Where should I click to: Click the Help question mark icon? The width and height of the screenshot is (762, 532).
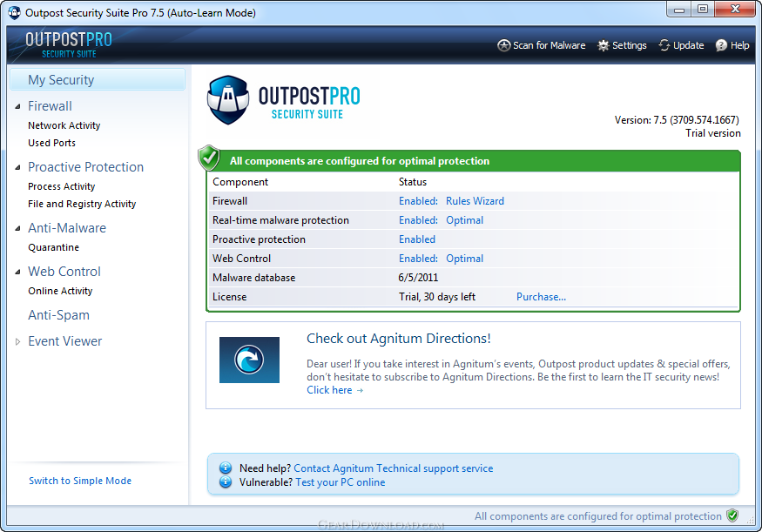point(721,45)
